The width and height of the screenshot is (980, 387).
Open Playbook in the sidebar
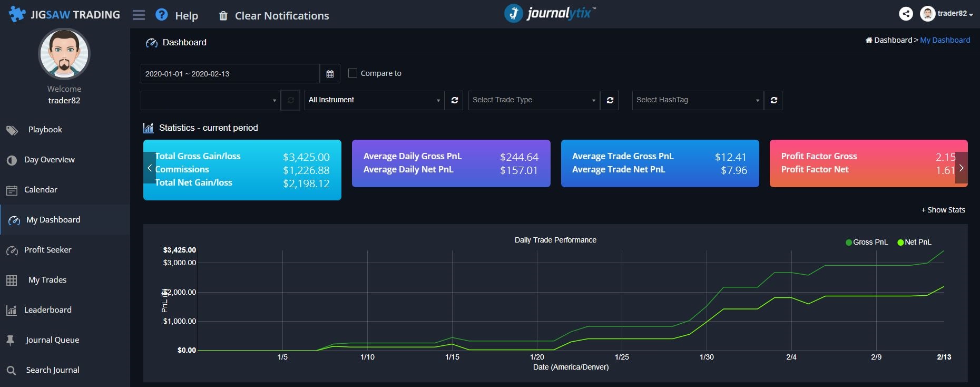click(x=45, y=130)
